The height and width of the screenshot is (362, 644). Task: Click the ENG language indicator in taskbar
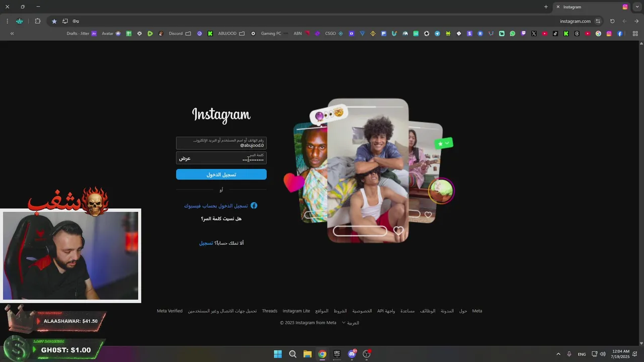[582, 354]
